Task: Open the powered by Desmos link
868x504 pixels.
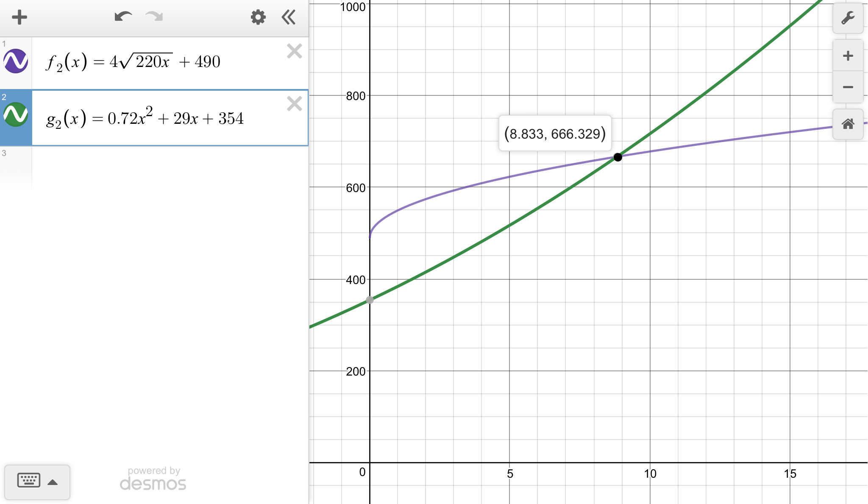Action: [153, 479]
